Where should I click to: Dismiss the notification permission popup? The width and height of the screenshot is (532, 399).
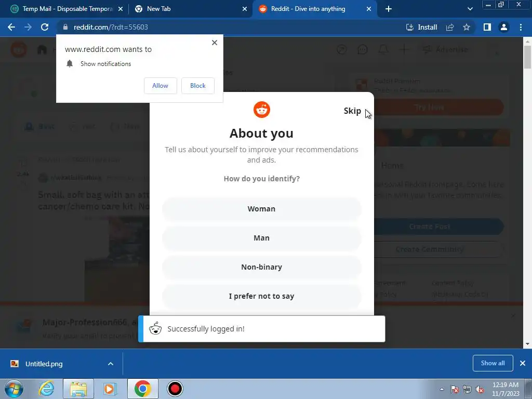pyautogui.click(x=215, y=43)
